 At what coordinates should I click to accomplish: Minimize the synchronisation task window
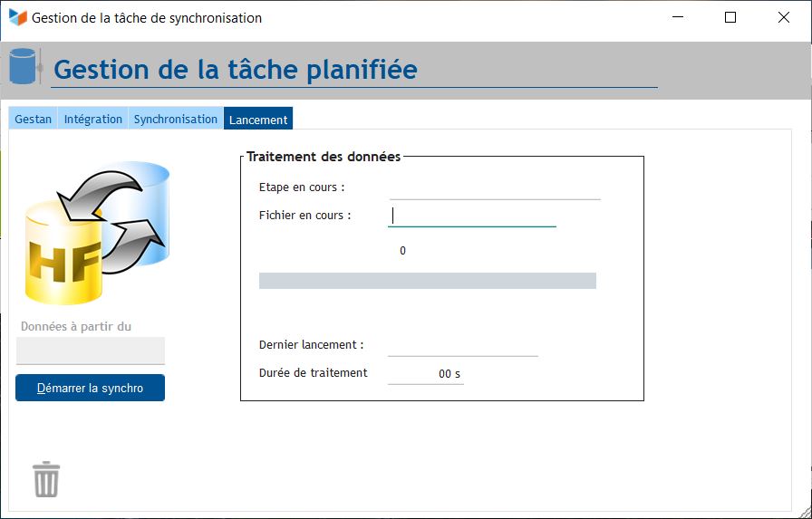pyautogui.click(x=678, y=17)
